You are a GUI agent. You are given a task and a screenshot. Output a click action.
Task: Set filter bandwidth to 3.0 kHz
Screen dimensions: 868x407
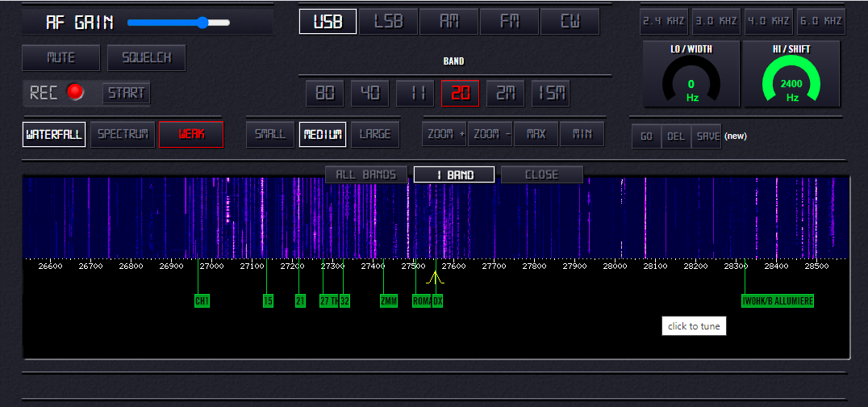tap(716, 22)
